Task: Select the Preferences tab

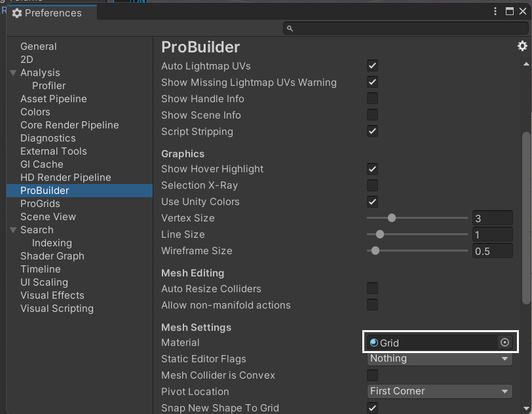Action: click(x=52, y=13)
